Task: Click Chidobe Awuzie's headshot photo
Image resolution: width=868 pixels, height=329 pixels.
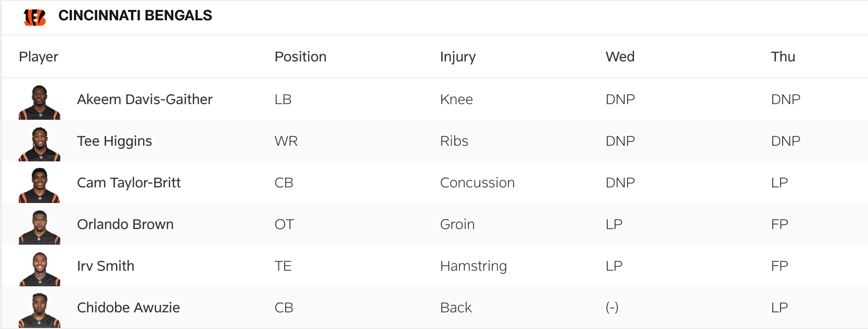Action: click(40, 311)
